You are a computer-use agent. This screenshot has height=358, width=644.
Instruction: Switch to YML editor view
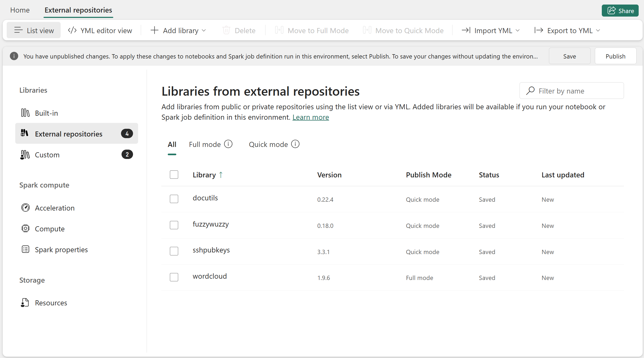100,30
